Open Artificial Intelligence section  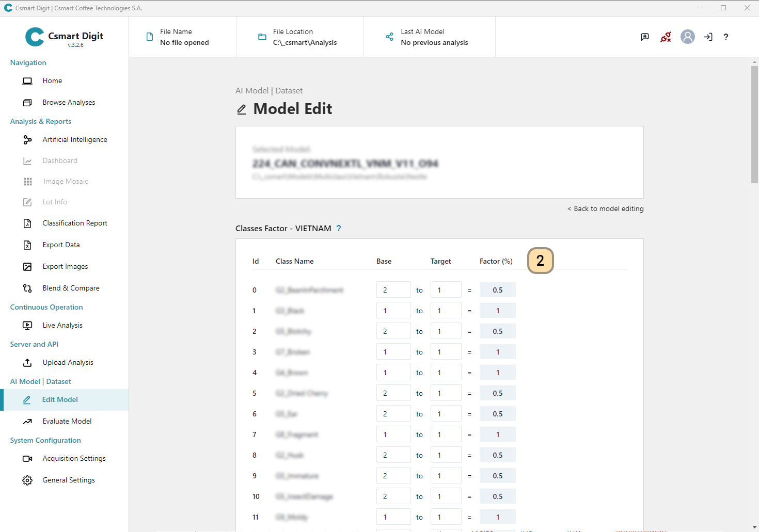tap(74, 140)
